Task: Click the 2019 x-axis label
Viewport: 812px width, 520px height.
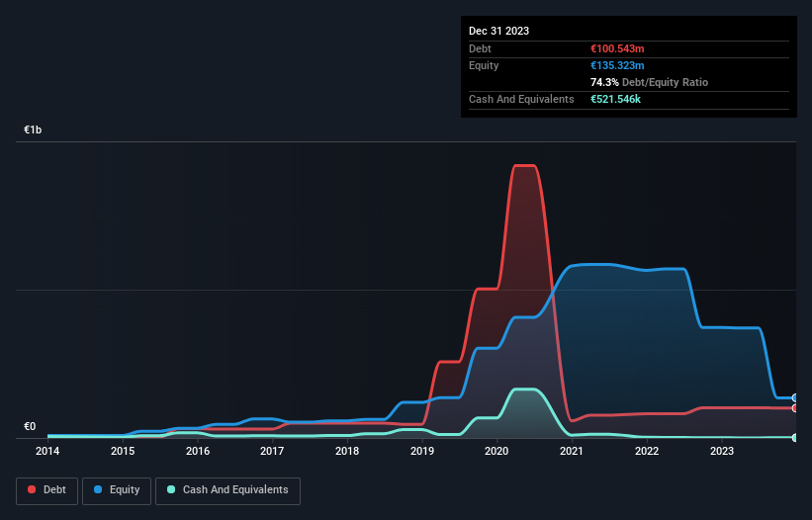Action: tap(422, 451)
